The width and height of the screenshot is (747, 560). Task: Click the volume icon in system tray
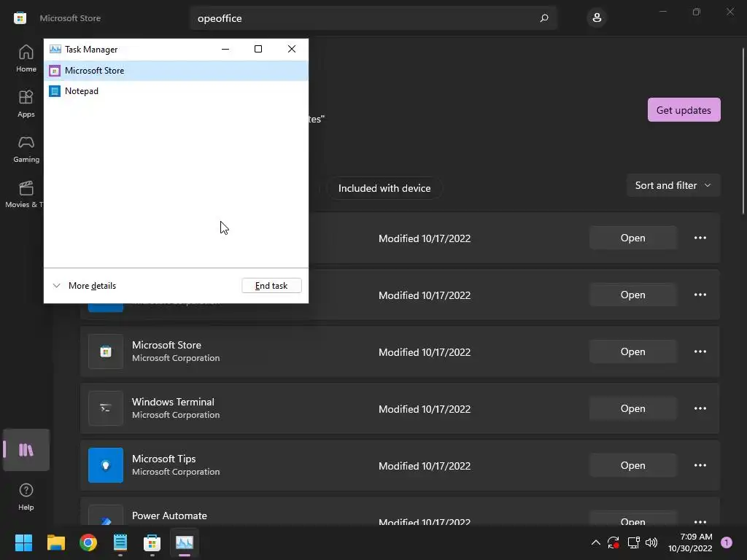[651, 542]
